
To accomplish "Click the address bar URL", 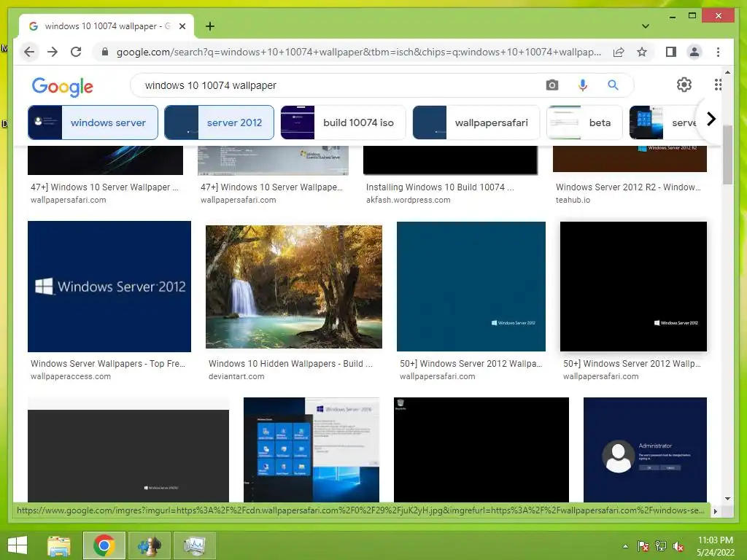I will [x=358, y=52].
